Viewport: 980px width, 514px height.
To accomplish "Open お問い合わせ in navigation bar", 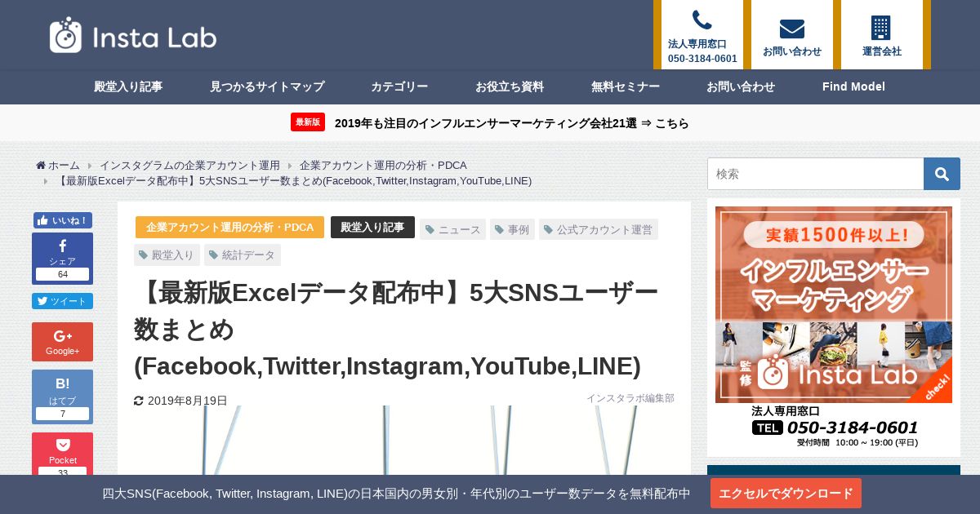I will tap(741, 86).
